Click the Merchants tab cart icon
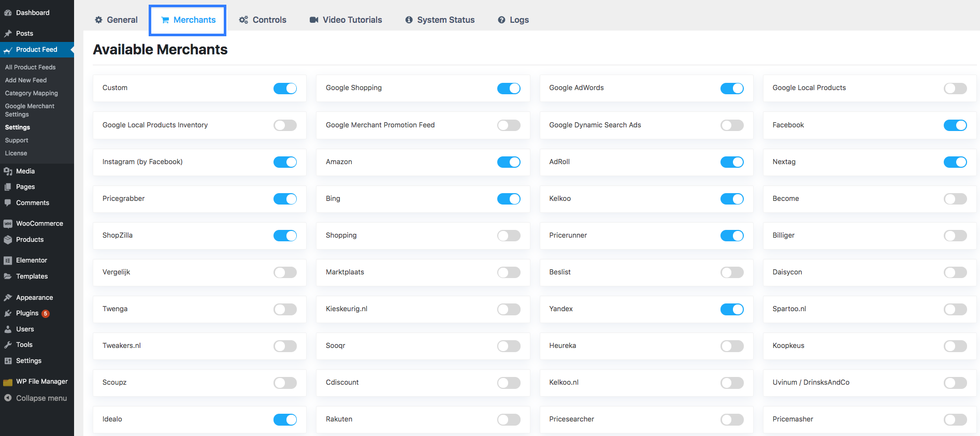 click(165, 20)
